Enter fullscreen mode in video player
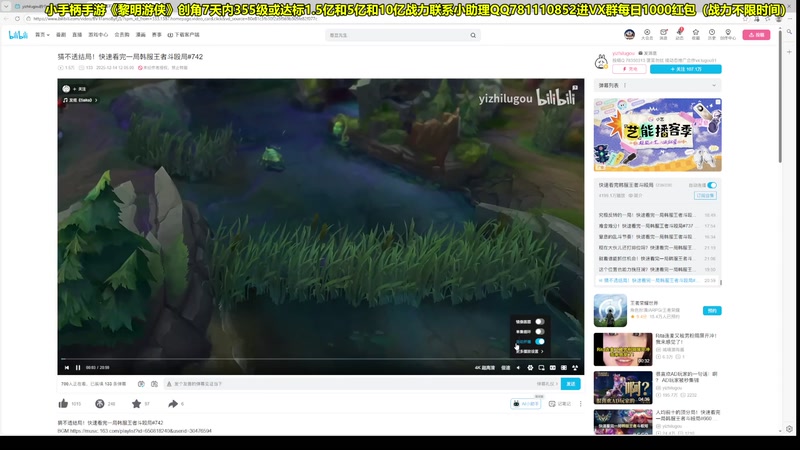This screenshot has width=800, height=450. [x=576, y=367]
